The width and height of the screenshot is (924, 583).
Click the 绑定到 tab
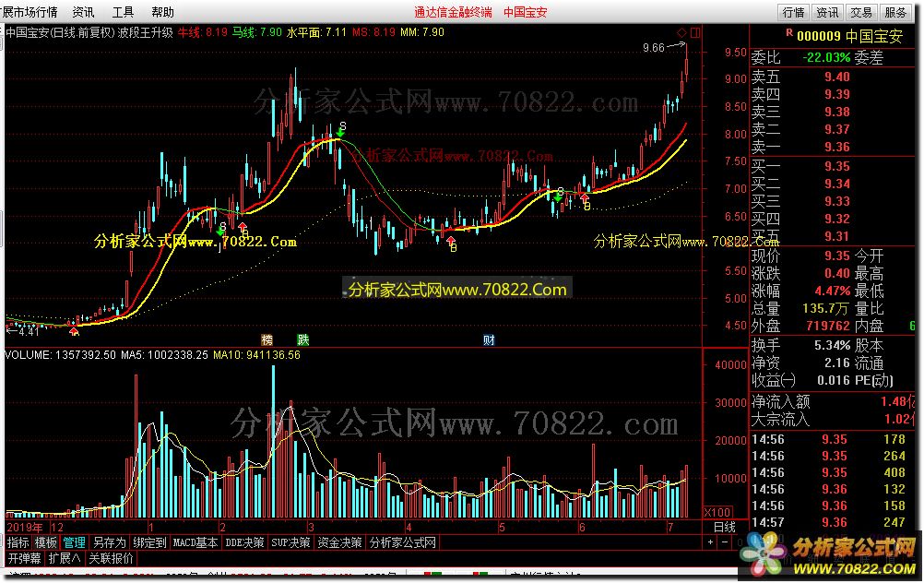(x=149, y=542)
